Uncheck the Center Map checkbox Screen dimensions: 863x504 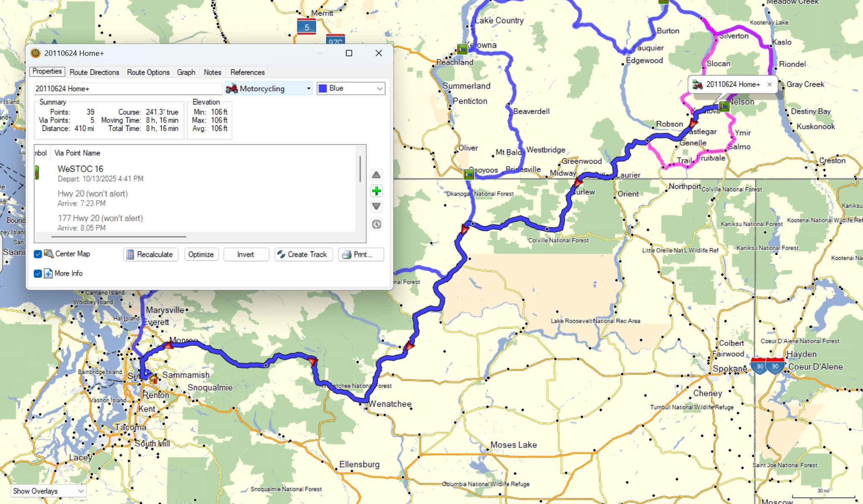[38, 254]
